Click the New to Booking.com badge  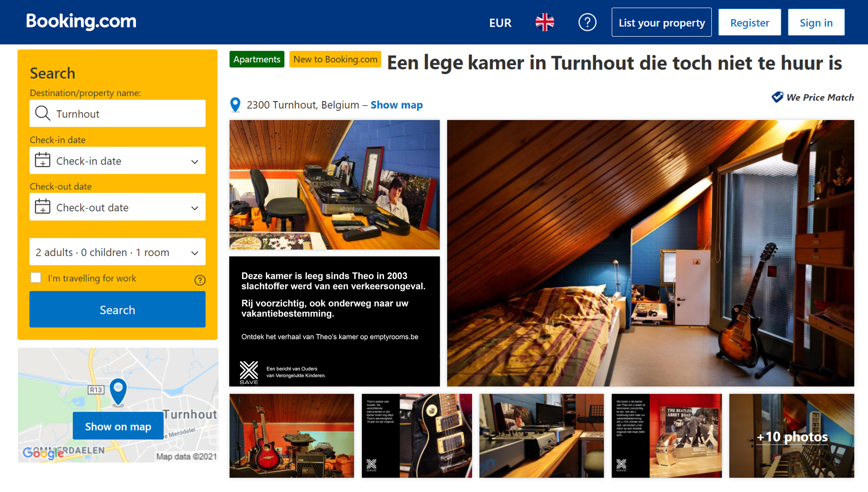point(335,59)
